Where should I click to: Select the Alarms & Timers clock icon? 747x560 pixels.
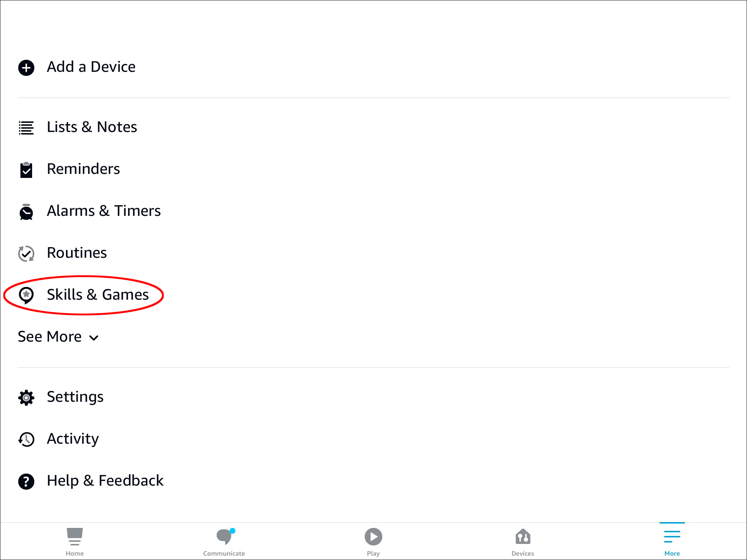pyautogui.click(x=26, y=212)
